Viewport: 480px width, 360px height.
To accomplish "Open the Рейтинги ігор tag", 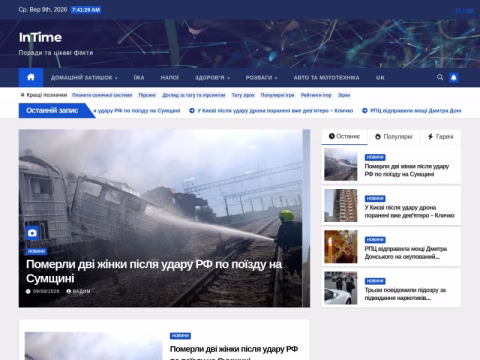I will coord(316,95).
